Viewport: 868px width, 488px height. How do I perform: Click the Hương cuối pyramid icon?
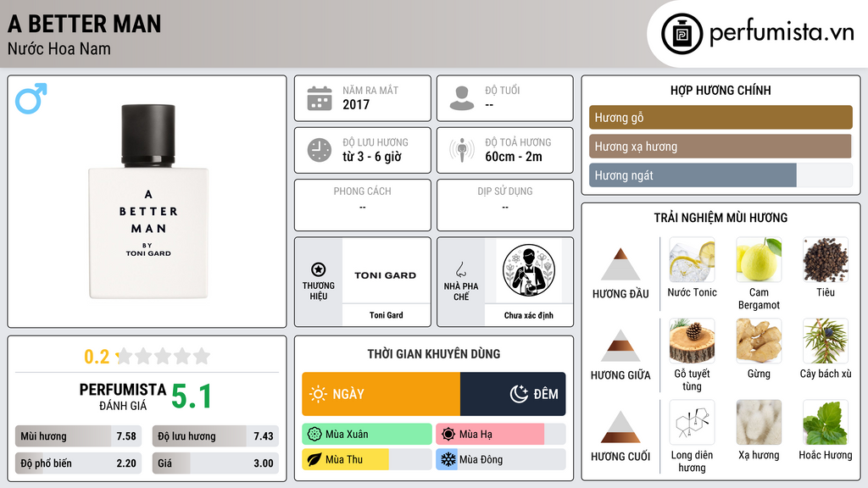point(620,427)
